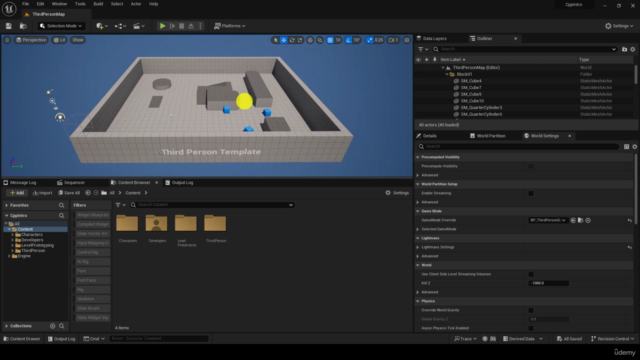The image size is (640, 360).
Task: Open the Perspective view dropdown
Action: pyautogui.click(x=31, y=40)
